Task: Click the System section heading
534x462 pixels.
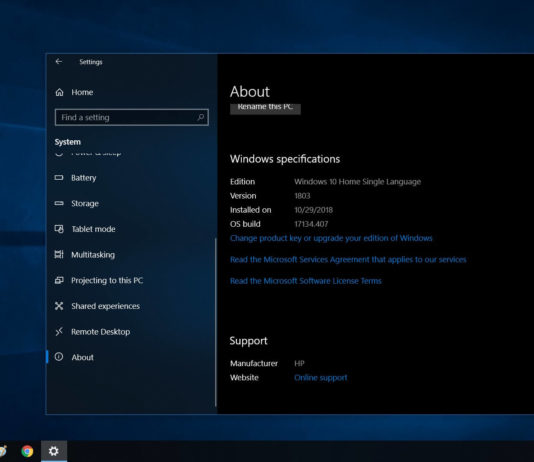Action: point(68,142)
